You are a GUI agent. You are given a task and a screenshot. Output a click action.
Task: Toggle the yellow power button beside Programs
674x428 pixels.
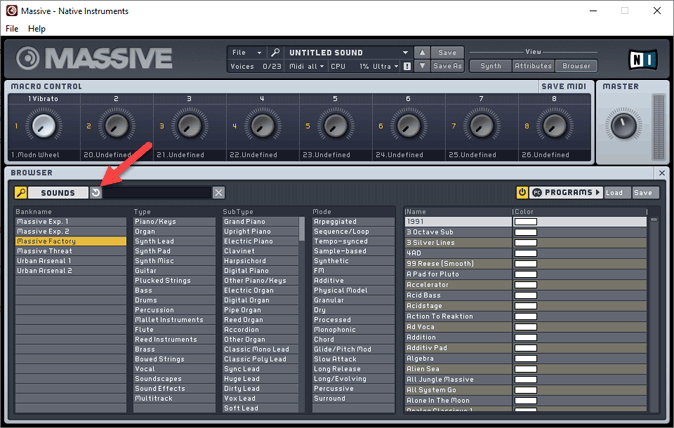pos(522,193)
